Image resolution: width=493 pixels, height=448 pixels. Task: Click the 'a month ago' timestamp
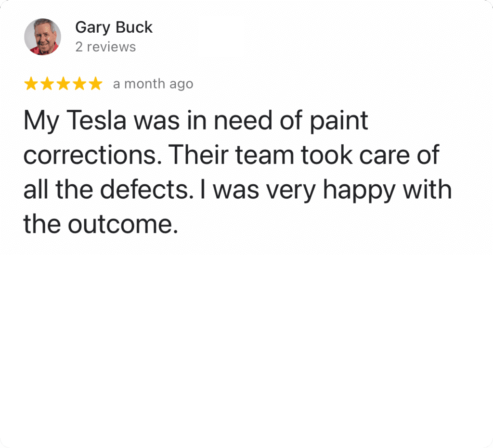pos(153,84)
